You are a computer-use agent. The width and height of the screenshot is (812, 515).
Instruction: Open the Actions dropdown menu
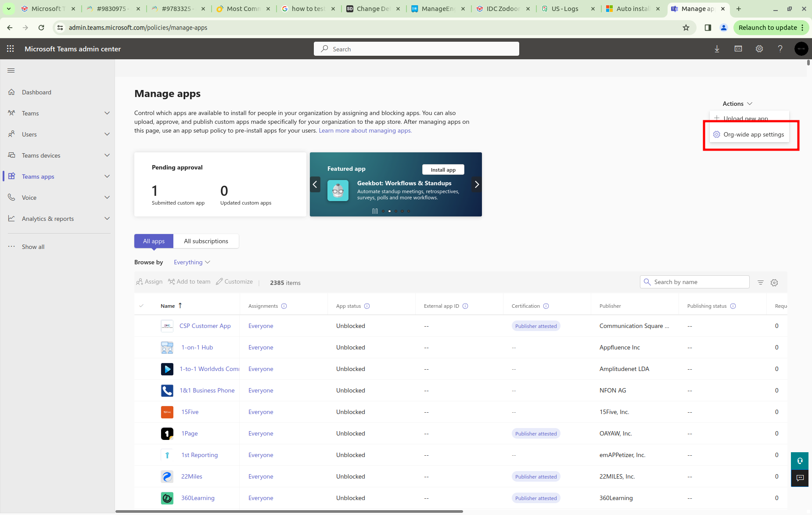737,104
